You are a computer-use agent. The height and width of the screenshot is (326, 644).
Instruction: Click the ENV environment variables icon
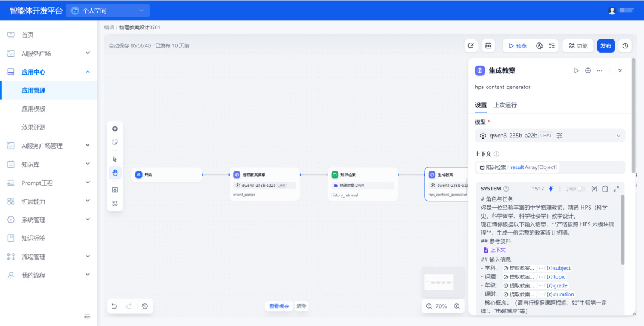(x=488, y=45)
